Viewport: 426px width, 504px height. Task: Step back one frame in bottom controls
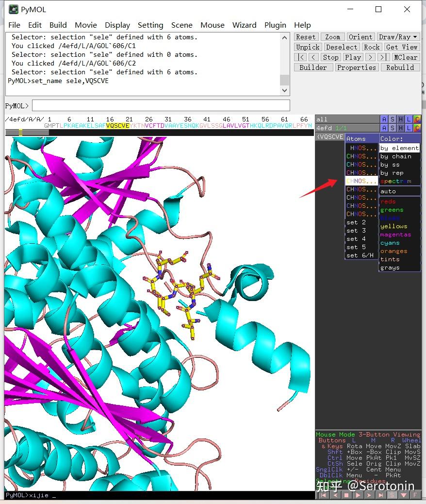click(x=335, y=495)
